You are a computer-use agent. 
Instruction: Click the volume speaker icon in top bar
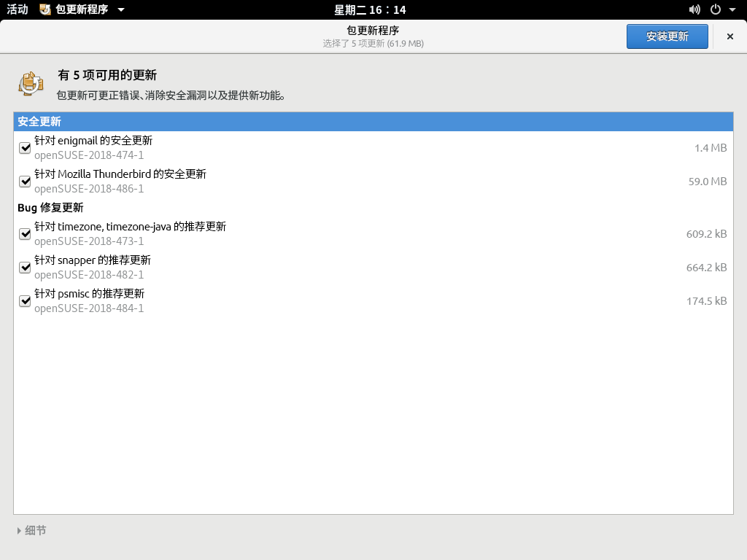(694, 9)
